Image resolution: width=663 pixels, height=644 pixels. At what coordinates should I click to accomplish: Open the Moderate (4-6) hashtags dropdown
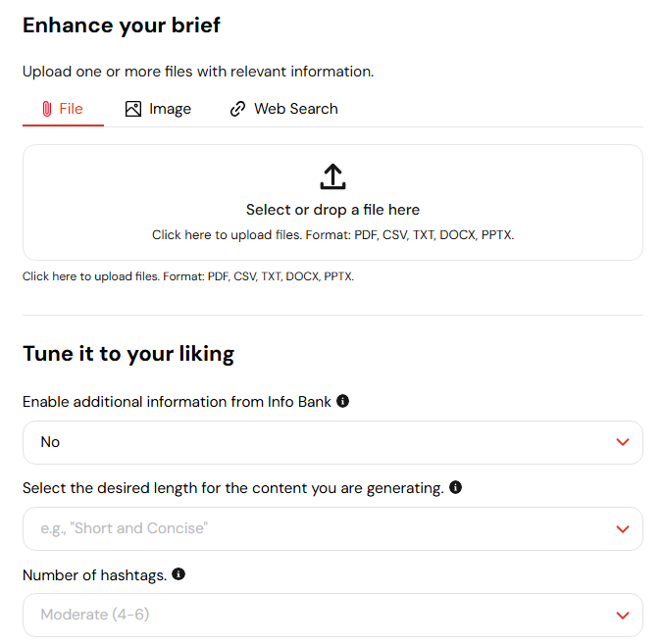point(332,615)
